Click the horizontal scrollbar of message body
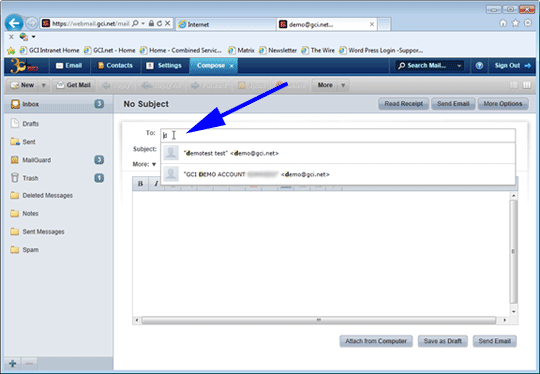Screen dimensions: 540x374 (319, 320)
